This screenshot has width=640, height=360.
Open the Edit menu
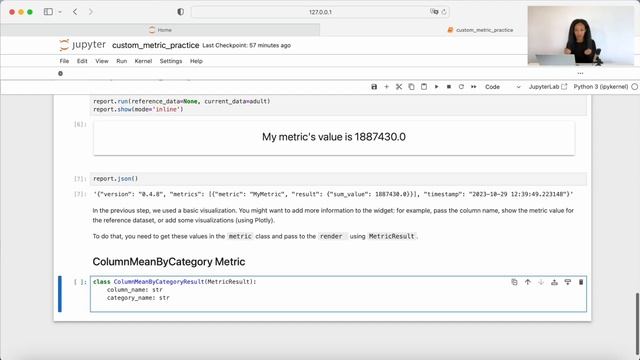82,61
